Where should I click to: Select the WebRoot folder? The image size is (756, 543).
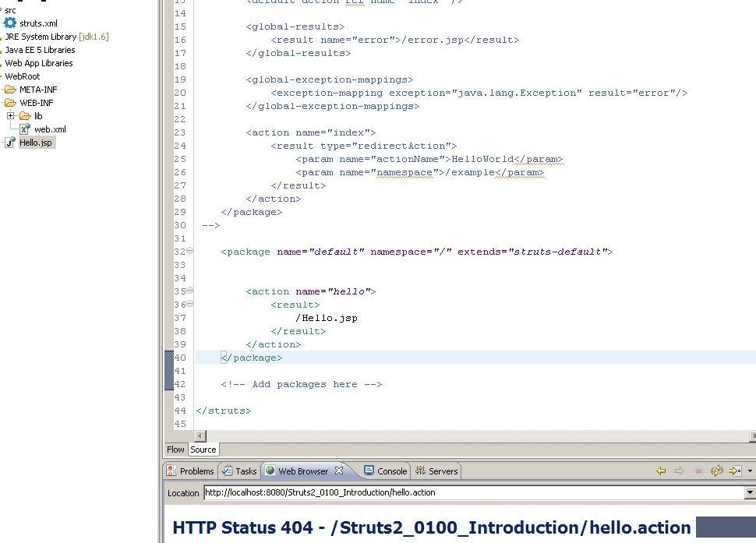click(x=22, y=76)
